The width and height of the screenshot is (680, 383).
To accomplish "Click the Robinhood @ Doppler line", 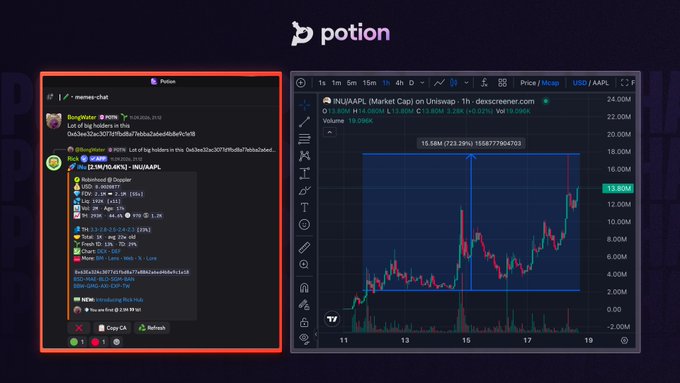I will click(106, 180).
